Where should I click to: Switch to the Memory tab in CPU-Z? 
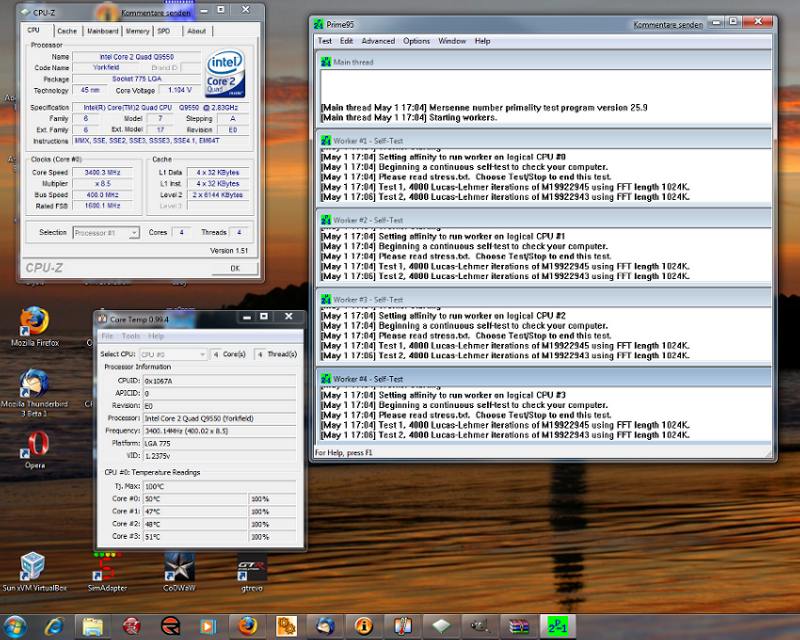(137, 31)
